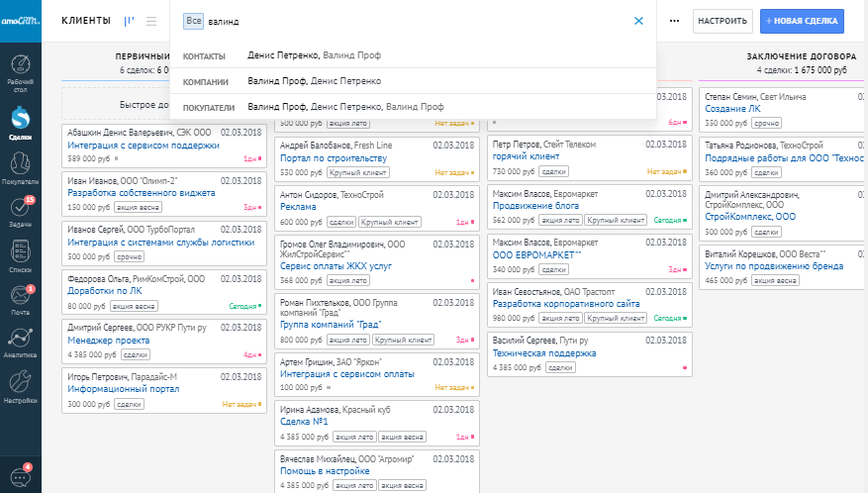Click the search field containing валинд
The image size is (868, 493).
(x=416, y=21)
